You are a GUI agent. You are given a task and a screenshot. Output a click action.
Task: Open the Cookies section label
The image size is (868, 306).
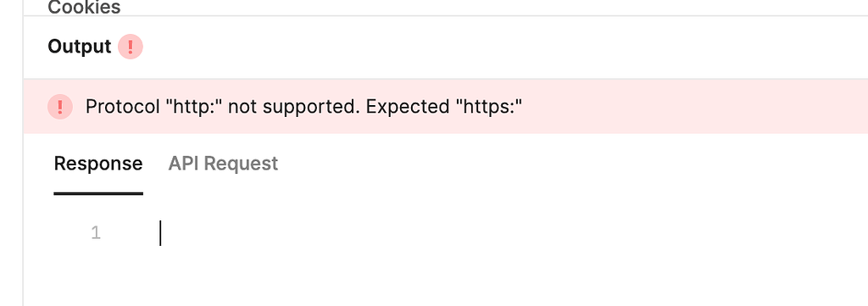pyautogui.click(x=84, y=7)
